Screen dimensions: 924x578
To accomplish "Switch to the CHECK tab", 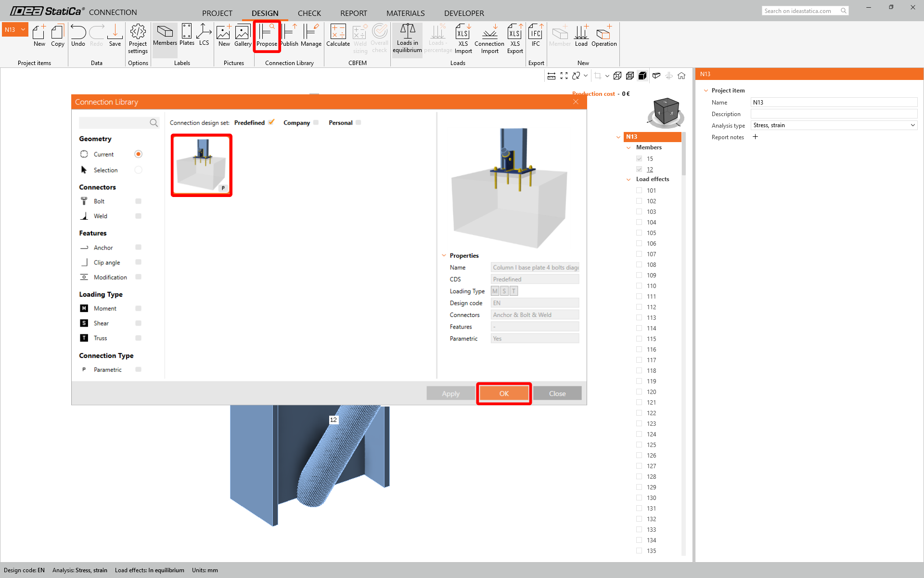I will tap(309, 13).
